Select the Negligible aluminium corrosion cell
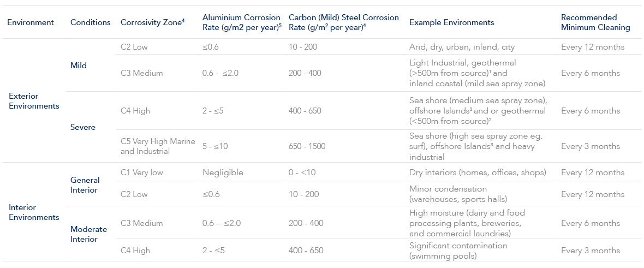The image size is (644, 268). tap(223, 172)
